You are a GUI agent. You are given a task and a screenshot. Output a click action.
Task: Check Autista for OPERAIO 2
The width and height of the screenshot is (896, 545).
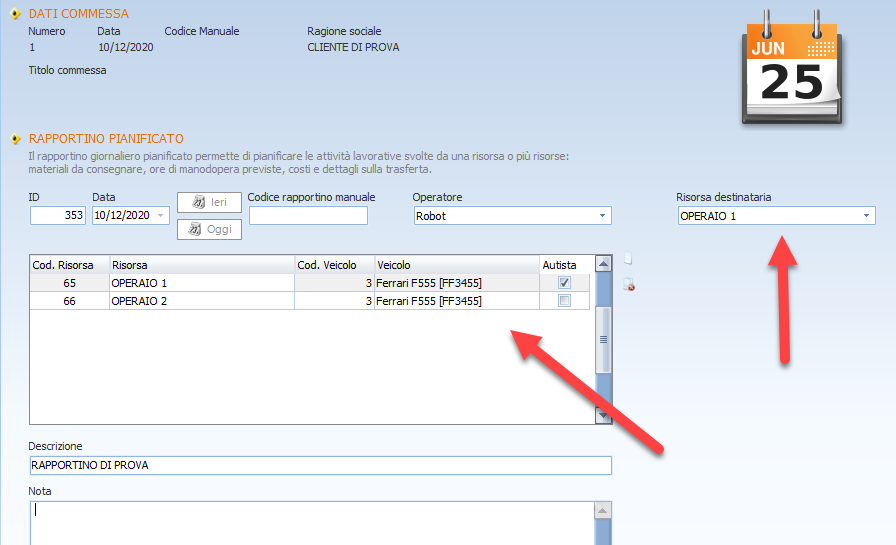coord(564,300)
